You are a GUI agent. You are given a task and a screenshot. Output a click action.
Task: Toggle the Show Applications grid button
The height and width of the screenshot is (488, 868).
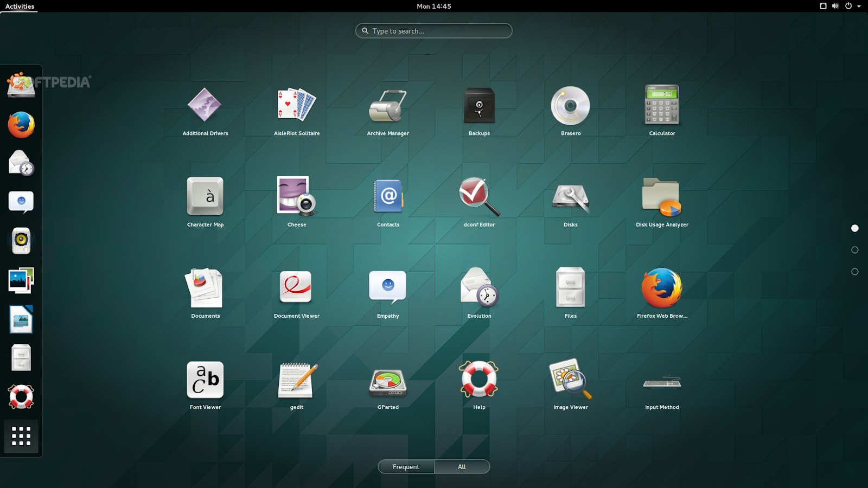(21, 436)
